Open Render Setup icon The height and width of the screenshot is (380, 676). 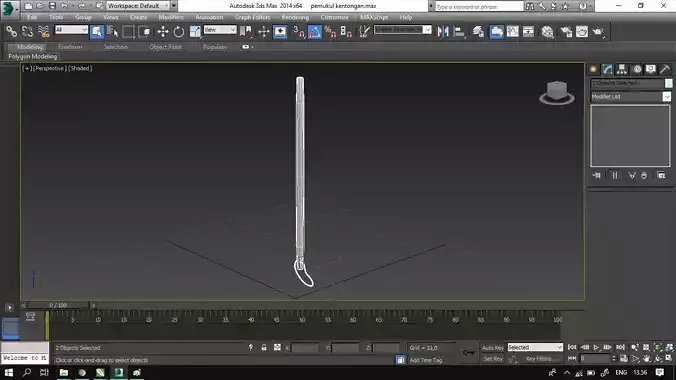point(566,31)
